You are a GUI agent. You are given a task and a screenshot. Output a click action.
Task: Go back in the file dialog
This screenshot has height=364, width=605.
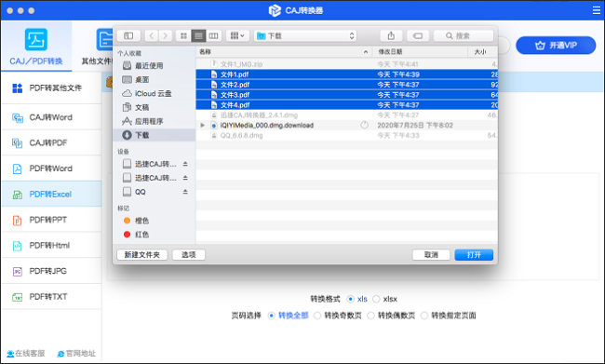pyautogui.click(x=152, y=36)
